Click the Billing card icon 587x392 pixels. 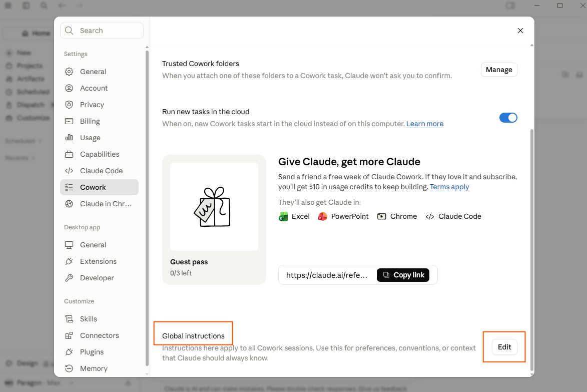[x=69, y=121]
